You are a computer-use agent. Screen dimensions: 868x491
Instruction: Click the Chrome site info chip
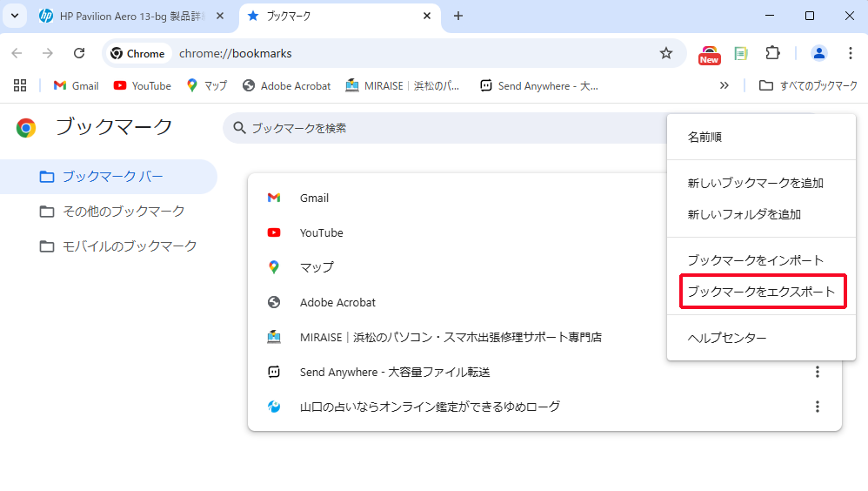click(137, 53)
